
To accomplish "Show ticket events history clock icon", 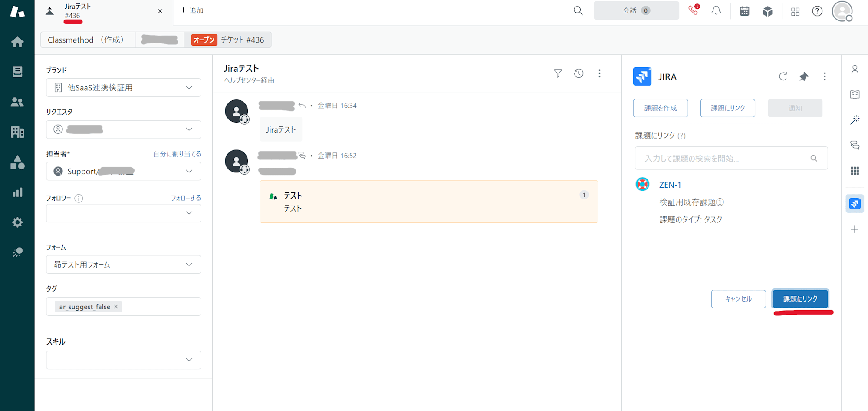I will (579, 73).
